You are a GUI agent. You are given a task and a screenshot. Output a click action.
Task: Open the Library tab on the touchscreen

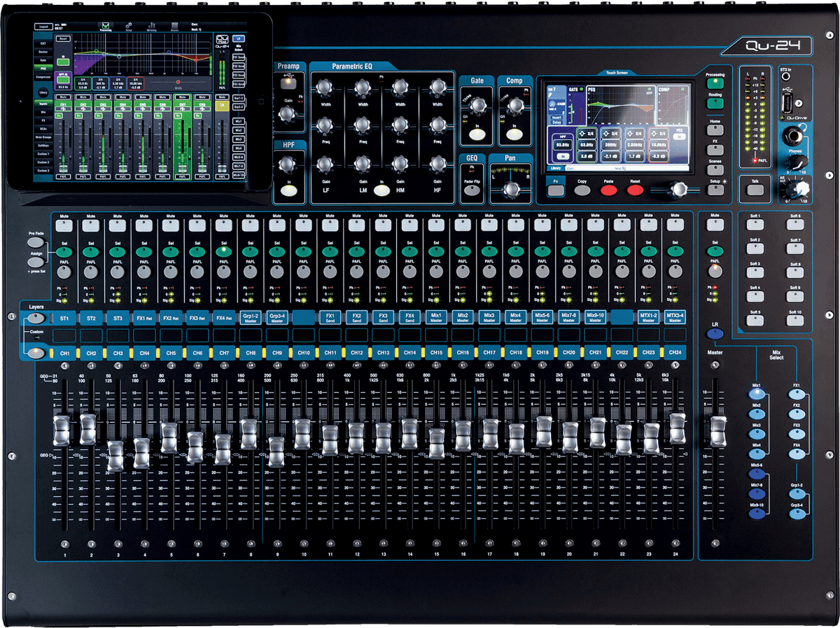point(555,167)
